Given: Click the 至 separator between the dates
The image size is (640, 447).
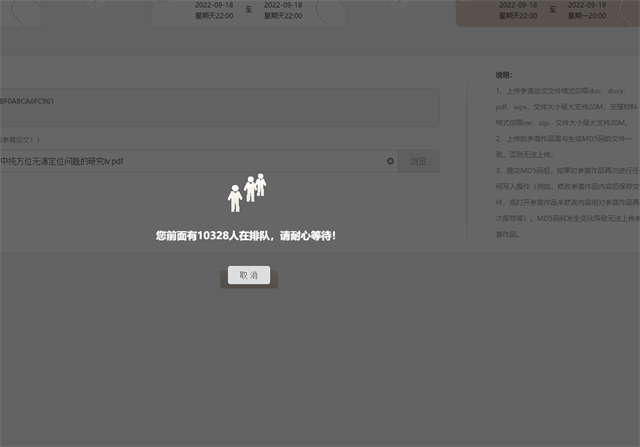Looking at the screenshot, I should click(247, 11).
